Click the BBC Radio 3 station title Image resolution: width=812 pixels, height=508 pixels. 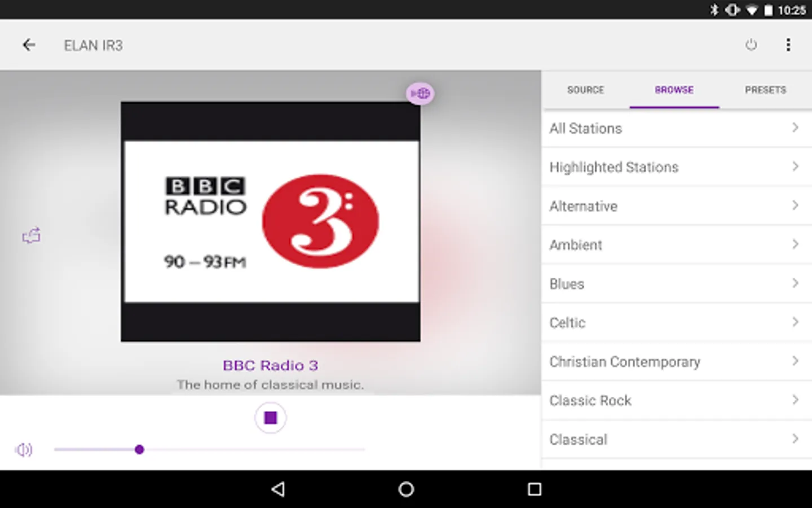pos(271,366)
